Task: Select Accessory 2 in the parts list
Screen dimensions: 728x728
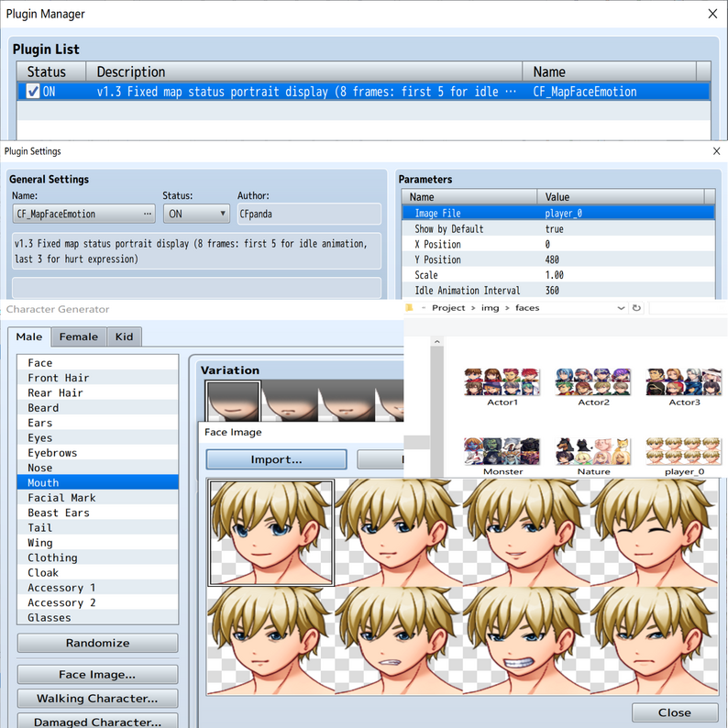Action: pos(97,602)
